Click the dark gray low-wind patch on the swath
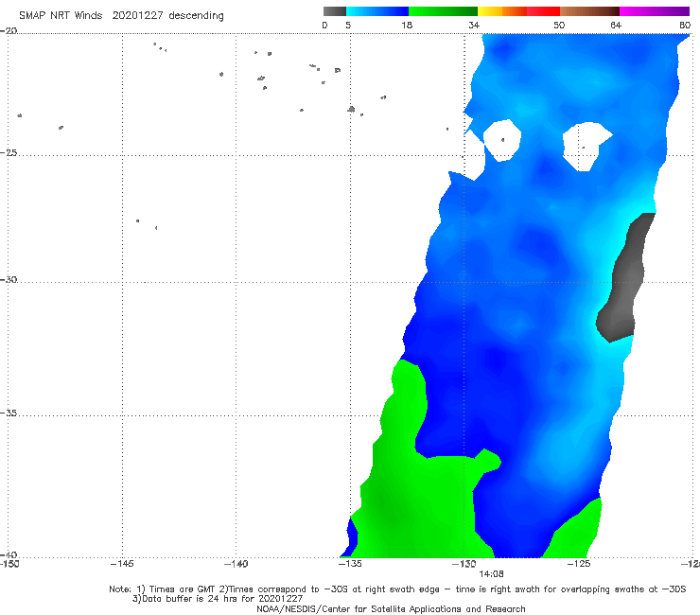The image size is (700, 615). point(626,279)
